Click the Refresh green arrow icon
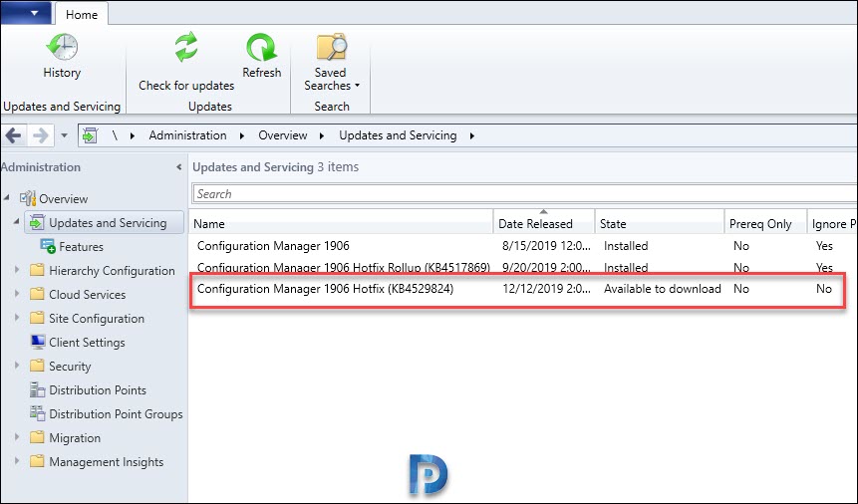Screen dimensions: 858x504 coord(261,47)
